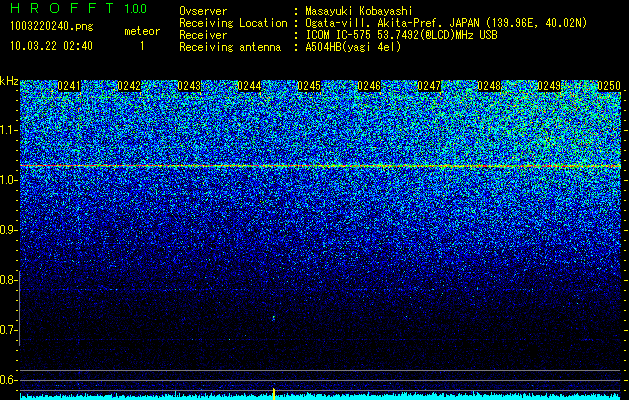Click the 0242 time marker
629x400 pixels.
129,86
